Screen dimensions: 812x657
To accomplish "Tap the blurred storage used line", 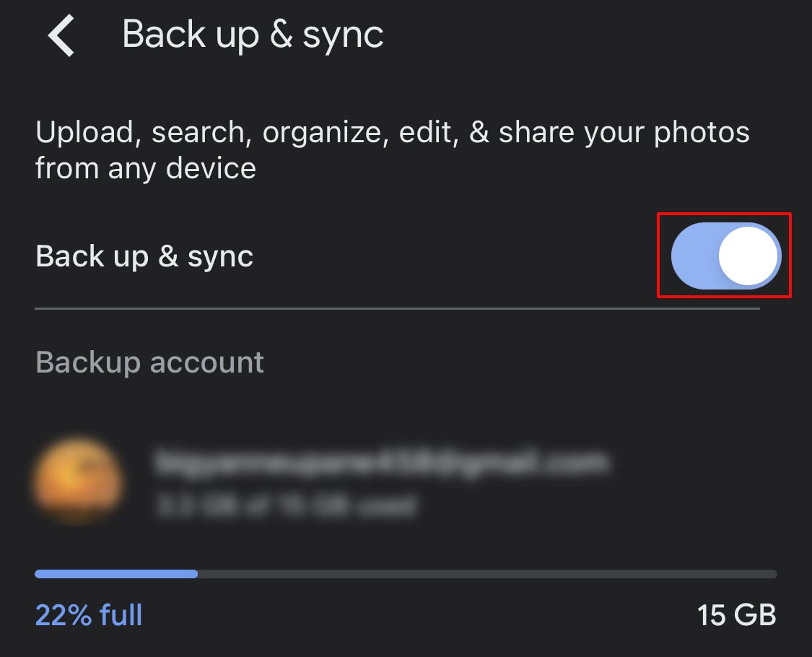I will pos(285,504).
